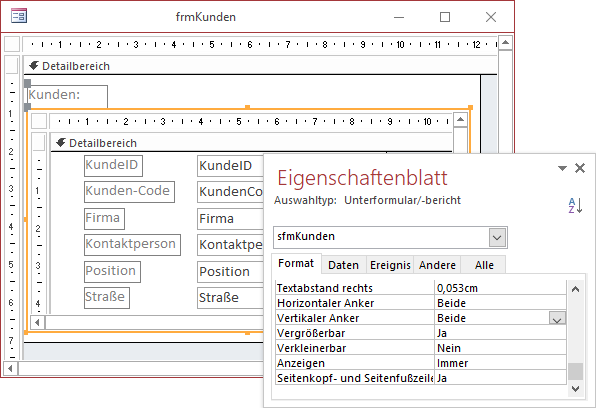Select the KundeID label in subform
This screenshot has height=408, width=596.
(x=113, y=165)
